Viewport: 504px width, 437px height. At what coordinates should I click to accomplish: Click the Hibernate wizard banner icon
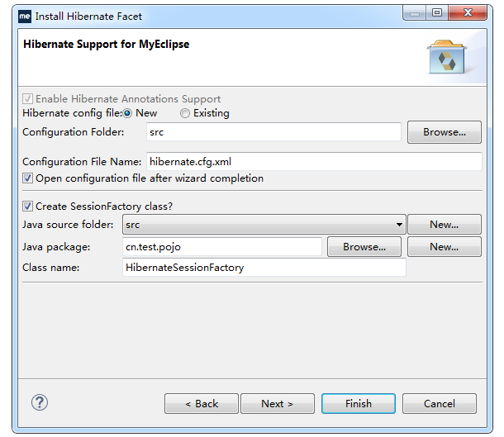coord(447,57)
